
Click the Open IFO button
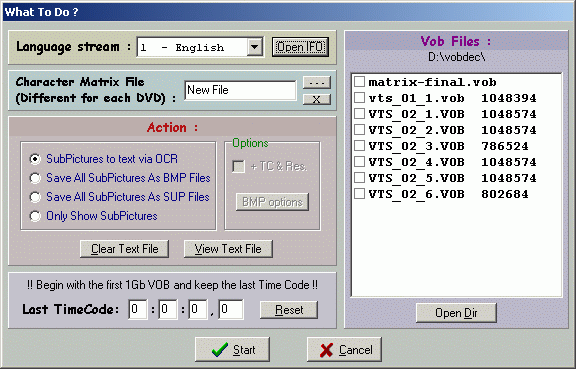(x=300, y=47)
